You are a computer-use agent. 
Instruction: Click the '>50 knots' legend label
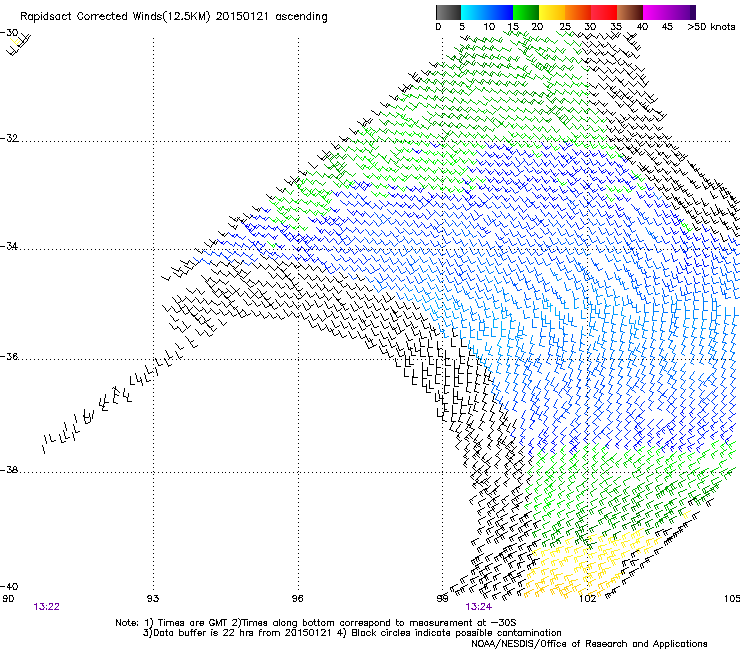pyautogui.click(x=711, y=27)
